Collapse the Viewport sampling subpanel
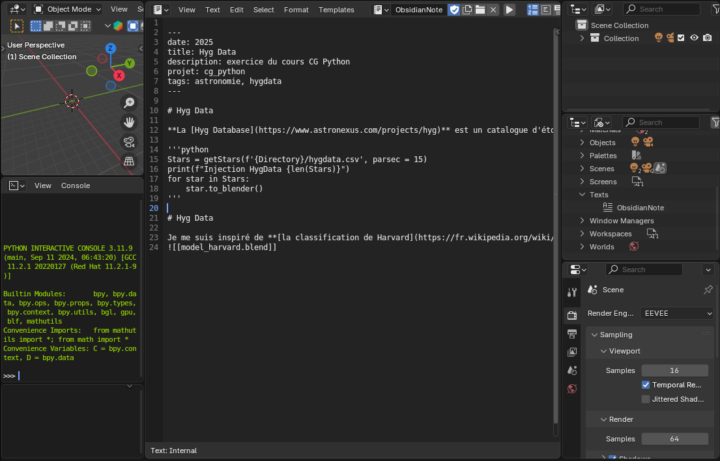720x461 pixels. [603, 351]
